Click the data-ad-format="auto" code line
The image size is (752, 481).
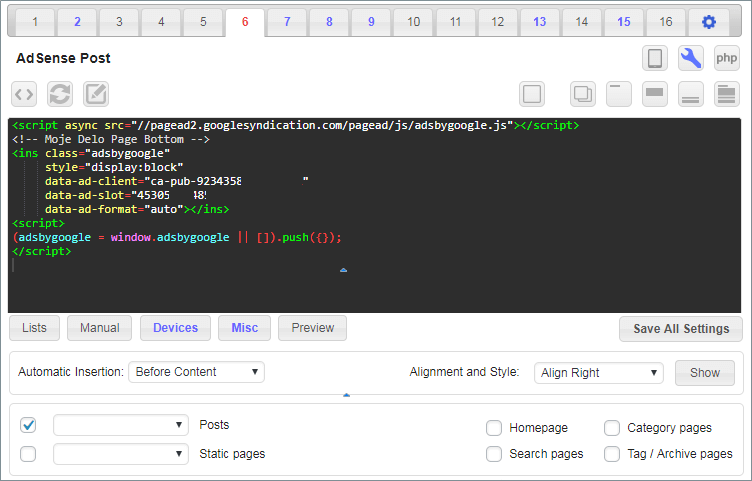click(137, 210)
